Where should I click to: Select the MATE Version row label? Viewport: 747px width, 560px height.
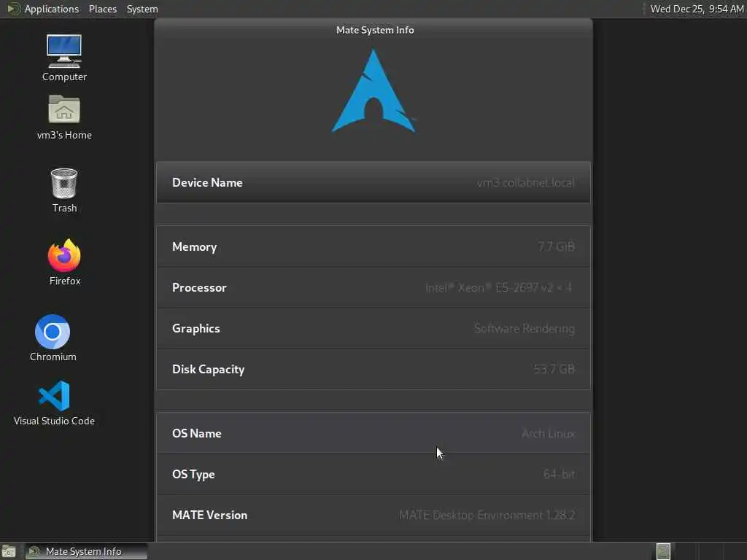[x=209, y=516]
